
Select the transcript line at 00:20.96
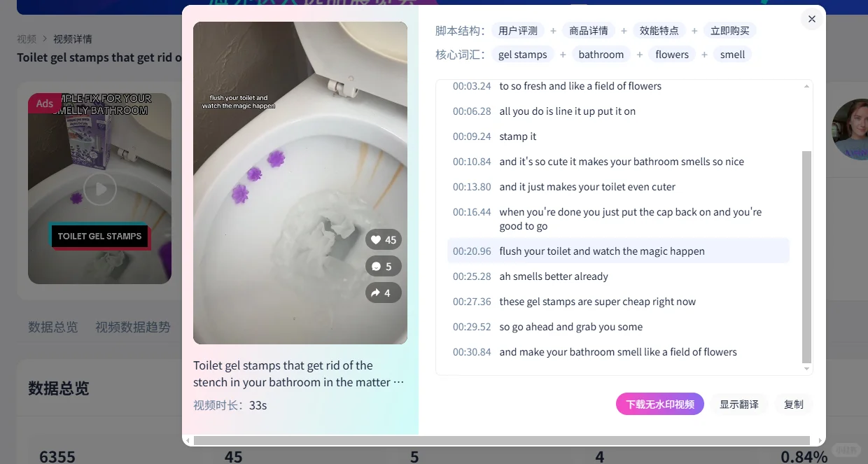(617, 251)
